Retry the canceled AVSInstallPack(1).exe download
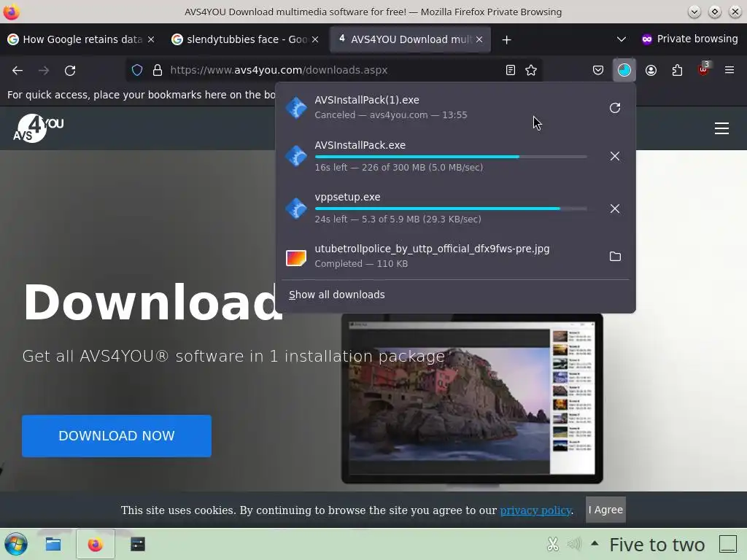The height and width of the screenshot is (560, 747). pos(615,108)
